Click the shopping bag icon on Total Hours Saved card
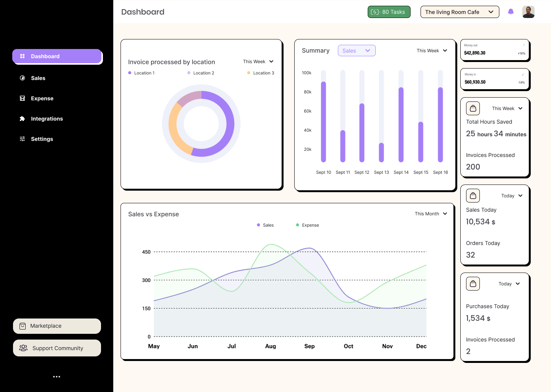This screenshot has width=551, height=392. pos(473,108)
